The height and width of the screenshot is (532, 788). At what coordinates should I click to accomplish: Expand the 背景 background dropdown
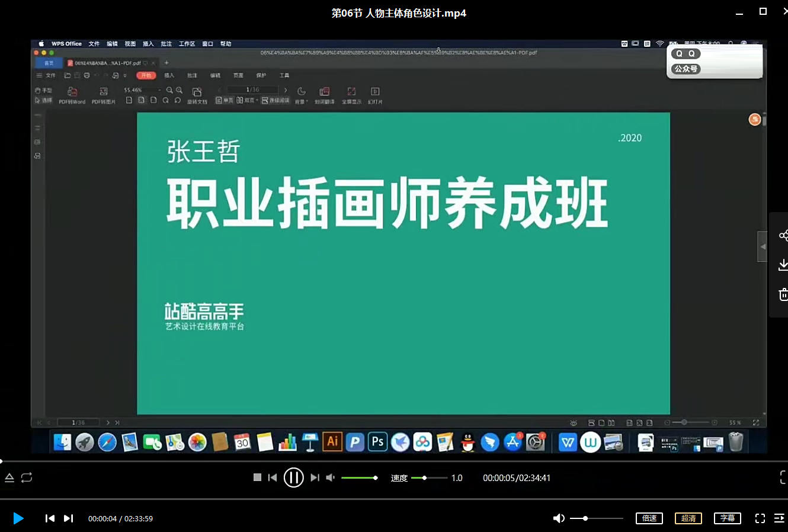point(302,94)
